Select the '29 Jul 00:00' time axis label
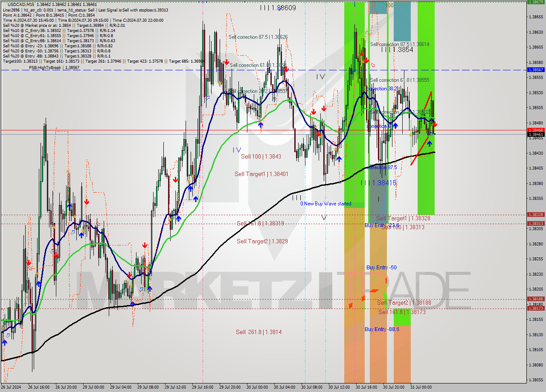Screen dimensions: 546x392 coord(93,387)
